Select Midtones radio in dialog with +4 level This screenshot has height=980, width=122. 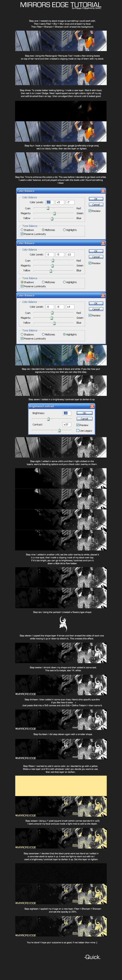pyautogui.click(x=49, y=334)
